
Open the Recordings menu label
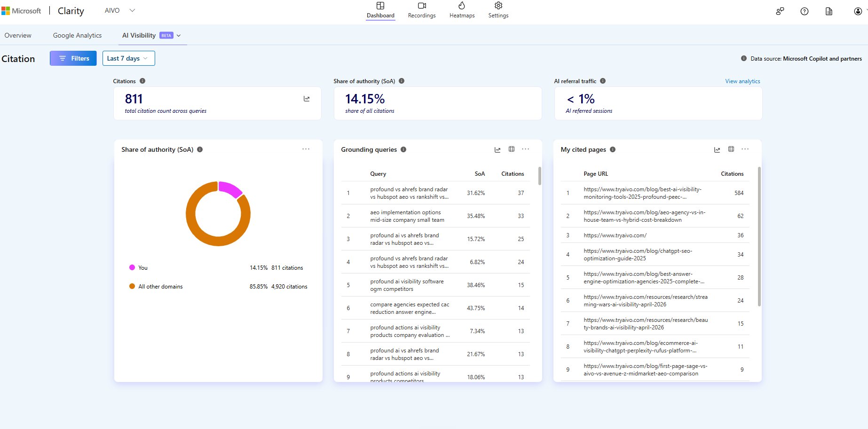click(422, 16)
